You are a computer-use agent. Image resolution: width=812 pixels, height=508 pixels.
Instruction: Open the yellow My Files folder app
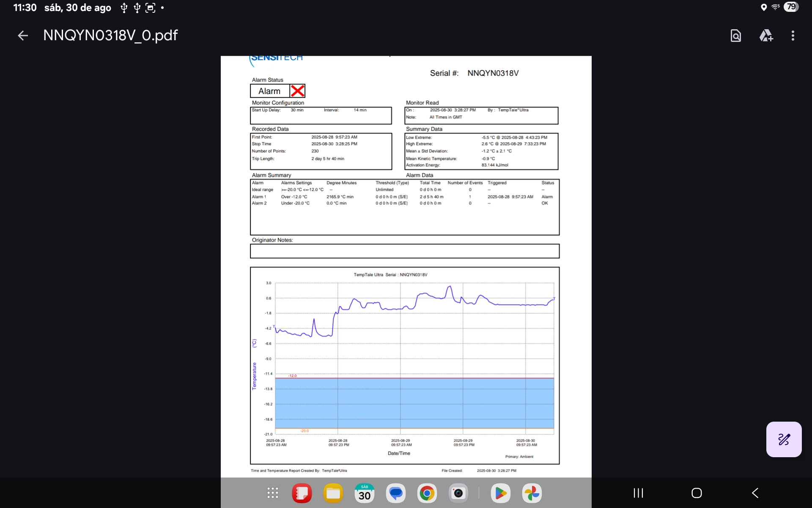pos(333,493)
